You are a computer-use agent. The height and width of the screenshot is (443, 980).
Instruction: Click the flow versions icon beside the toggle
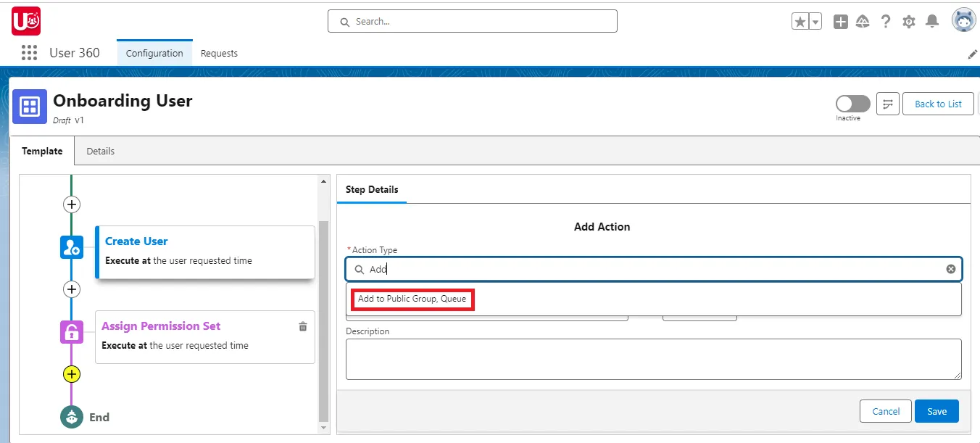(x=888, y=104)
